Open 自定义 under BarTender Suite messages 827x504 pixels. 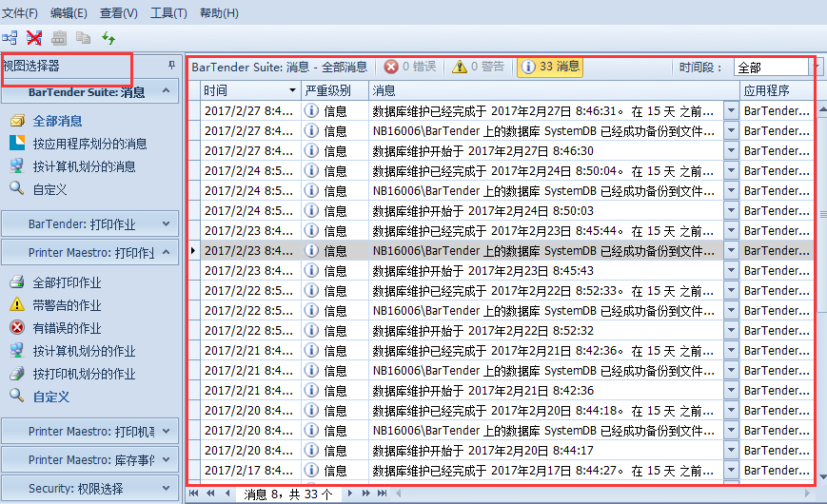tap(49, 190)
